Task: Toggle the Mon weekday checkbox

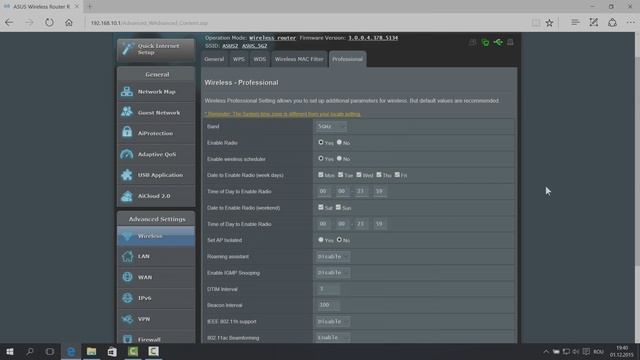Action: [x=321, y=175]
